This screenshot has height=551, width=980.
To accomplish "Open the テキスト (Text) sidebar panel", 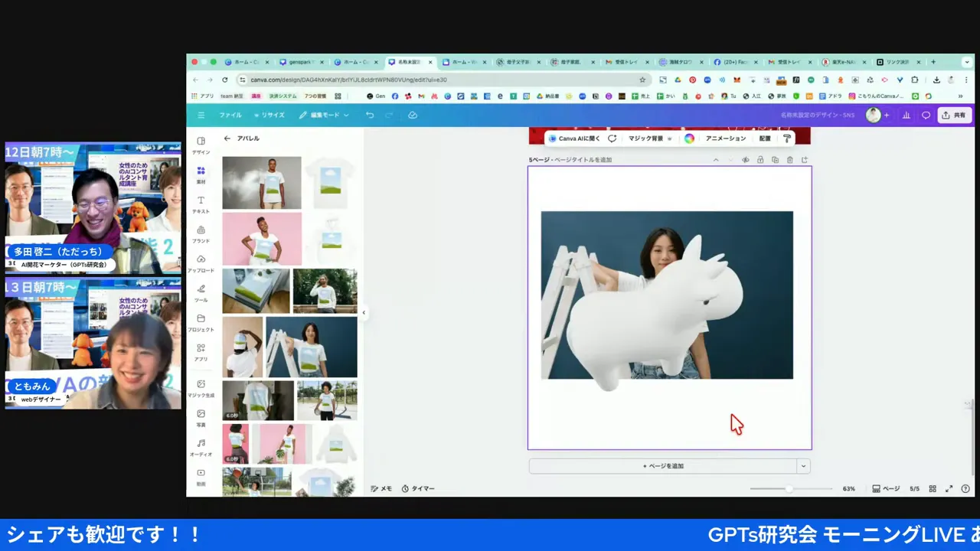I will click(x=201, y=204).
